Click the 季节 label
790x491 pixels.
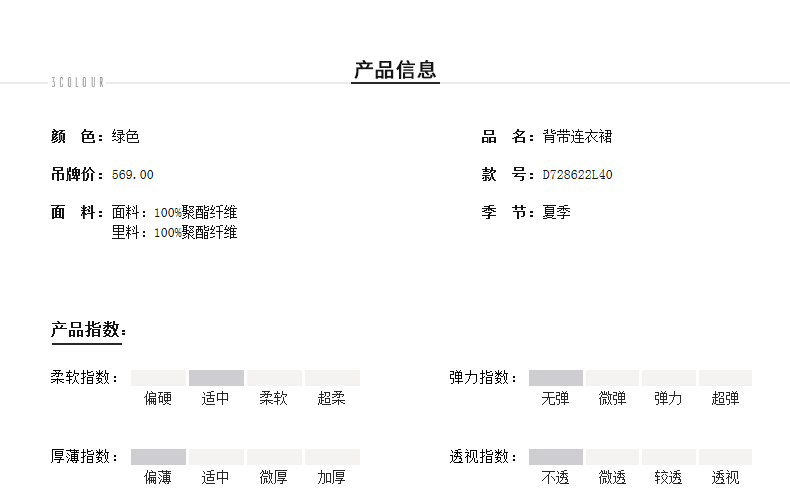(x=507, y=212)
